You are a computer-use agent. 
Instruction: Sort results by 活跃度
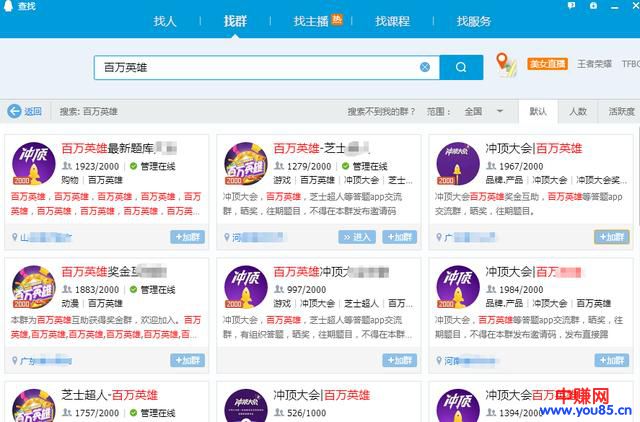coord(621,112)
